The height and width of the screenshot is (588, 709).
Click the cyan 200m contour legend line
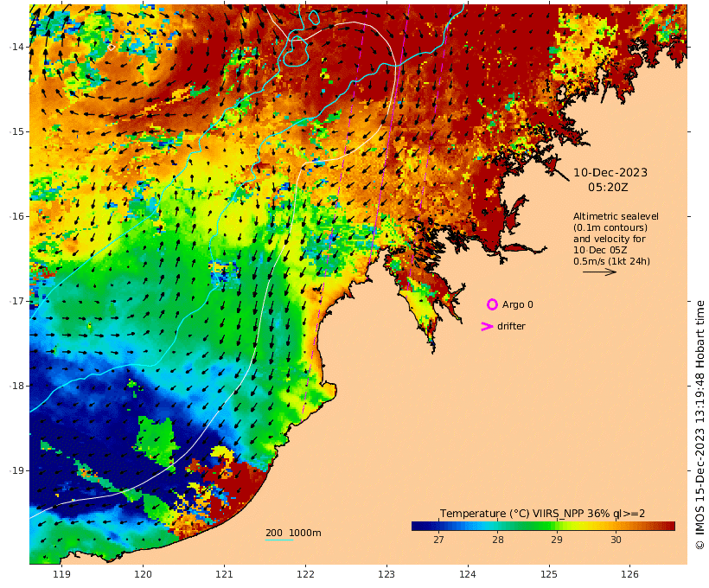(279, 540)
